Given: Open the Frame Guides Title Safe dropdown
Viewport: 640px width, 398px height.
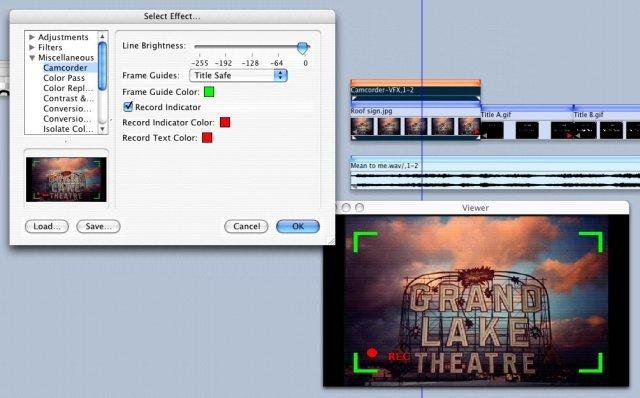Looking at the screenshot, I should coord(238,76).
